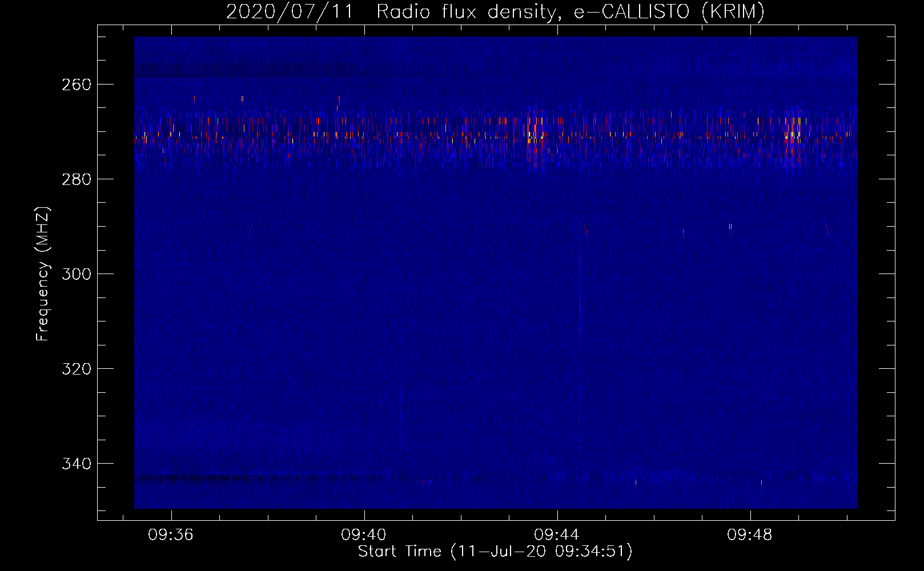Click the 09:40 time tick label
This screenshot has width=924, height=571.
coord(364,535)
